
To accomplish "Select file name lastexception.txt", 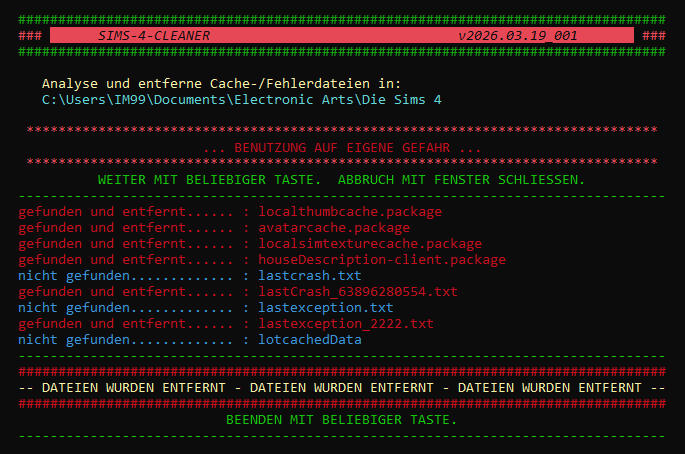I will [x=326, y=308].
